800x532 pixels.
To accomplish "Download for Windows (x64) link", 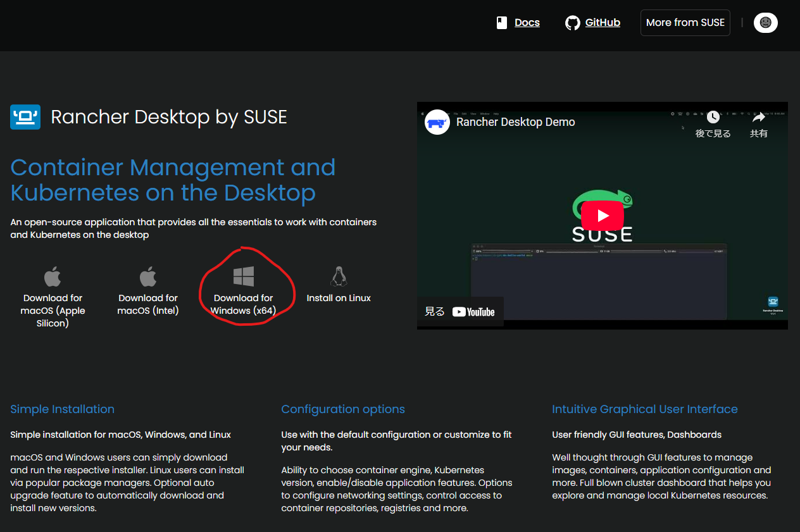I will coord(244,304).
